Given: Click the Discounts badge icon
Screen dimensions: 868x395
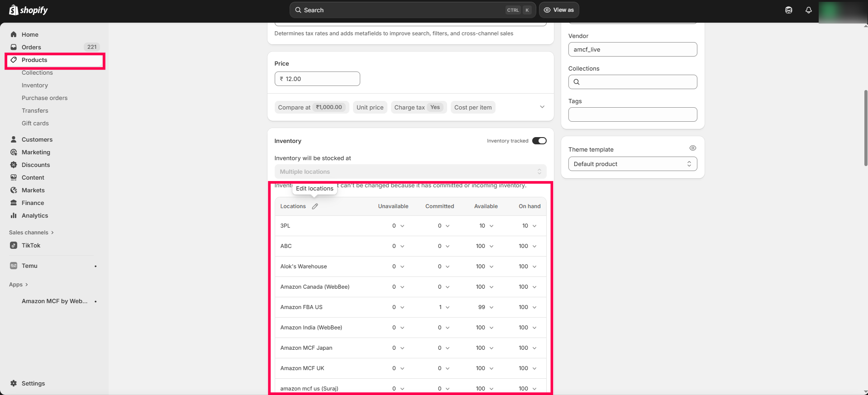Looking at the screenshot, I should [x=14, y=165].
